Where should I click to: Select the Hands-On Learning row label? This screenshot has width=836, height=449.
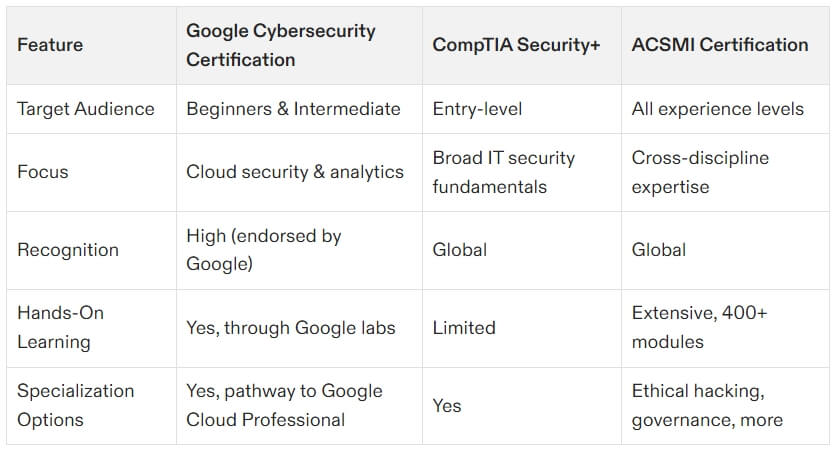(60, 327)
